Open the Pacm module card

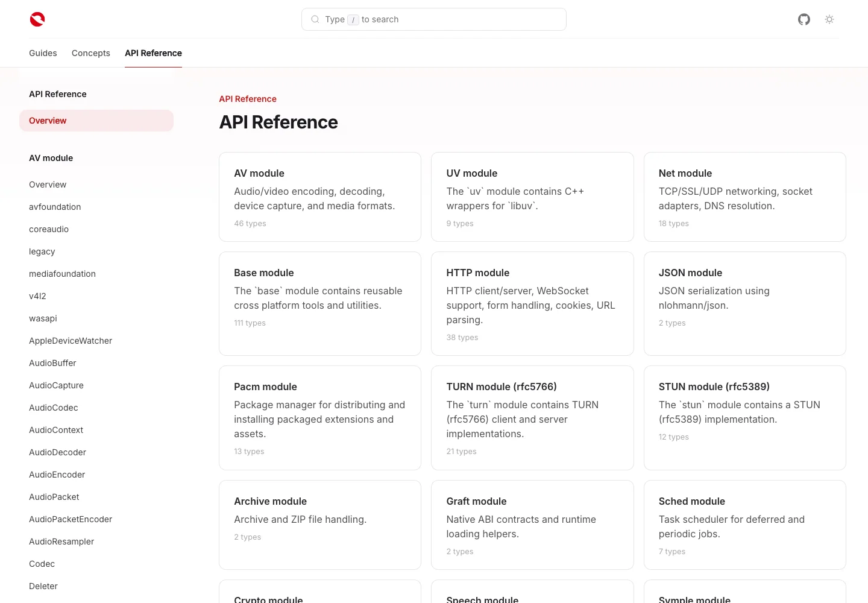320,418
